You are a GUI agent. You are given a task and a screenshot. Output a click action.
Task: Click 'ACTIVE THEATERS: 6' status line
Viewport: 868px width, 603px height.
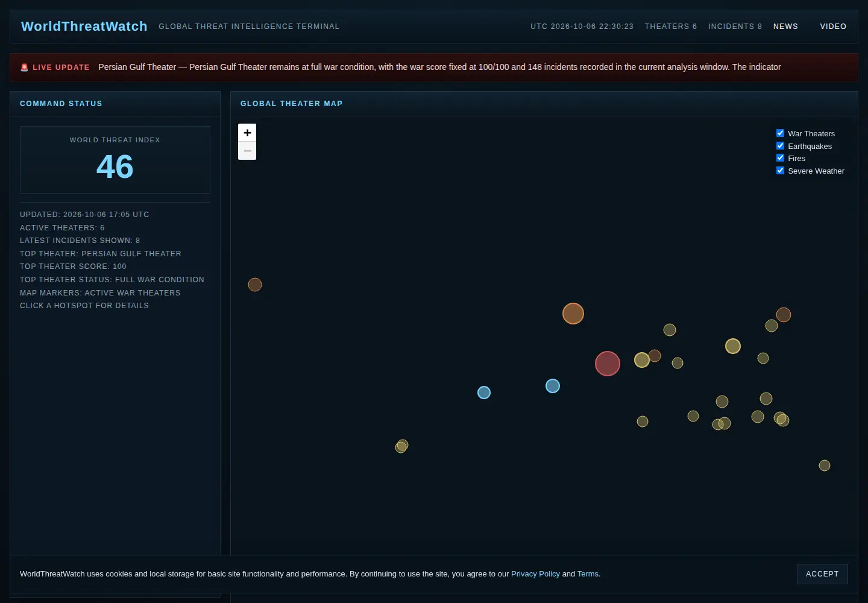(x=62, y=228)
